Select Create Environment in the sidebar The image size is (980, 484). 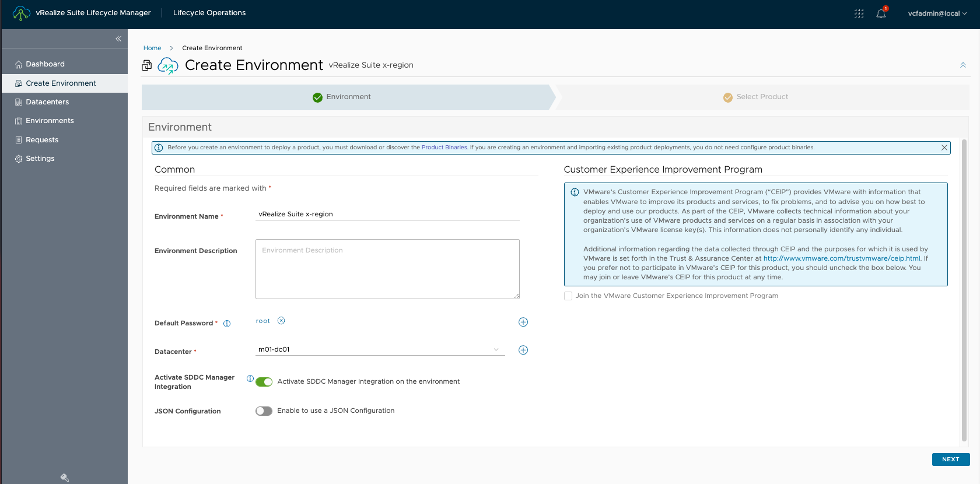tap(65, 83)
